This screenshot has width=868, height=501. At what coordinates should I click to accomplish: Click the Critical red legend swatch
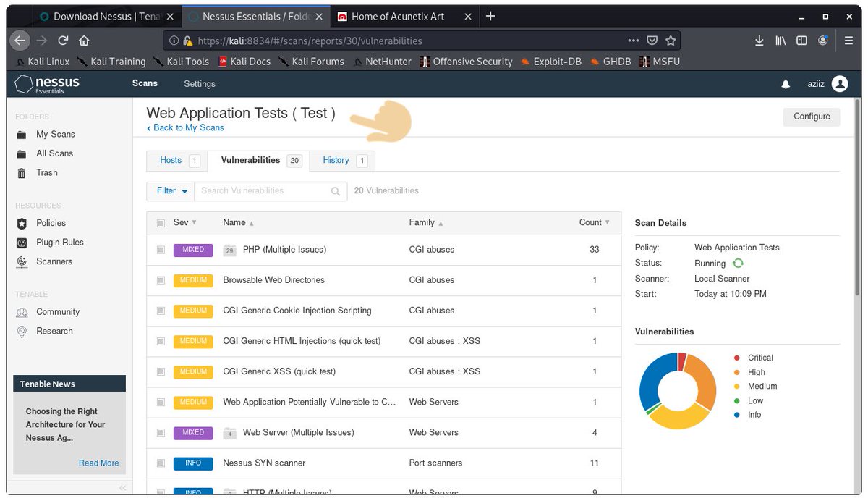click(737, 358)
